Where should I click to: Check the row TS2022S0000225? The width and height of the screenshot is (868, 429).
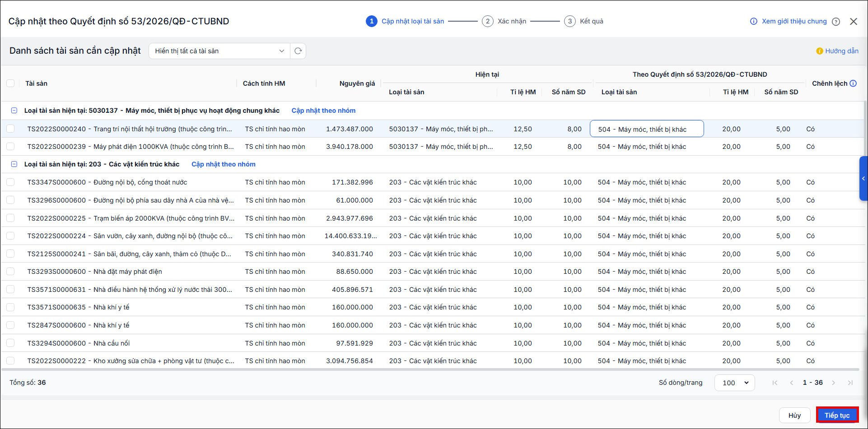coord(10,218)
